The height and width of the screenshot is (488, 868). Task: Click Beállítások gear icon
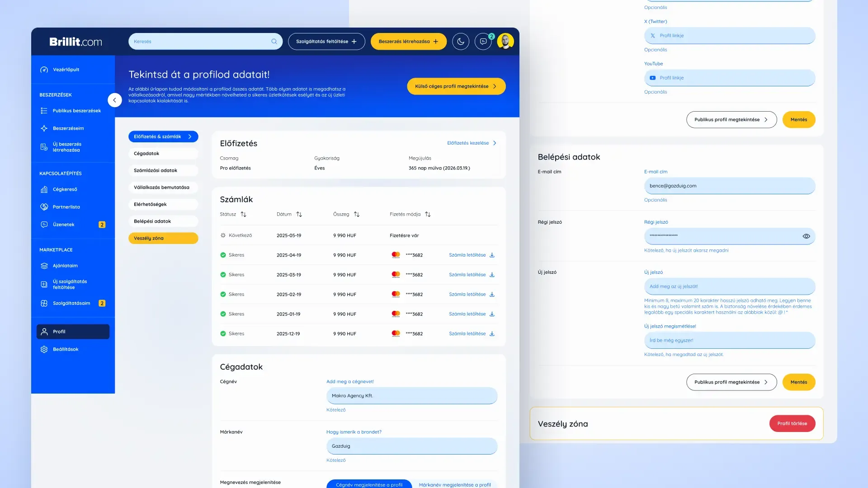[x=44, y=349]
